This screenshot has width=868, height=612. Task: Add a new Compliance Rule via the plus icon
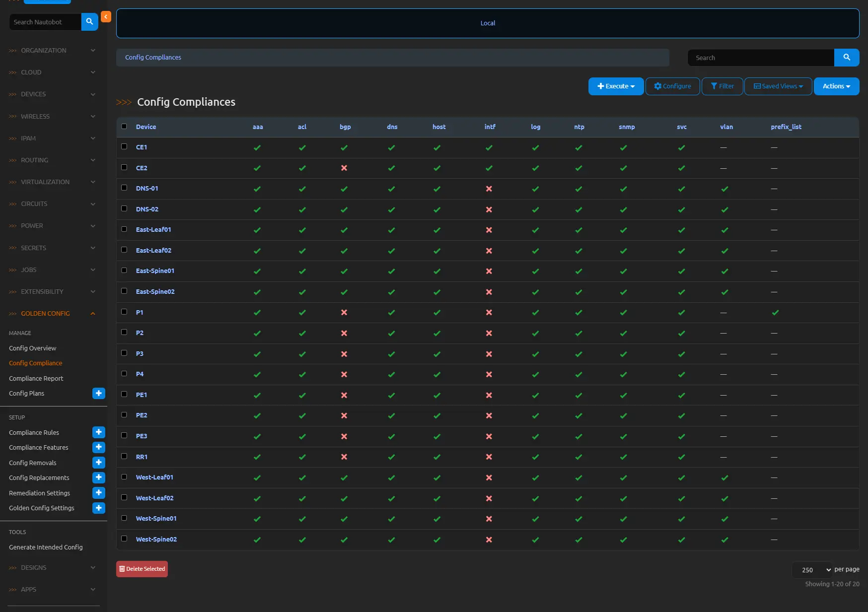pos(99,432)
